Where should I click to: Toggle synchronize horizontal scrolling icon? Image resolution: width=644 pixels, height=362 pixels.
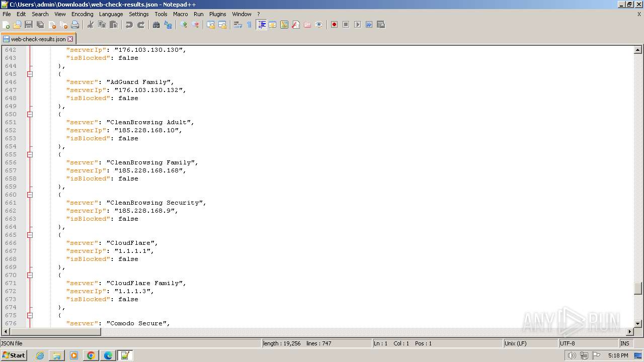coord(222,25)
